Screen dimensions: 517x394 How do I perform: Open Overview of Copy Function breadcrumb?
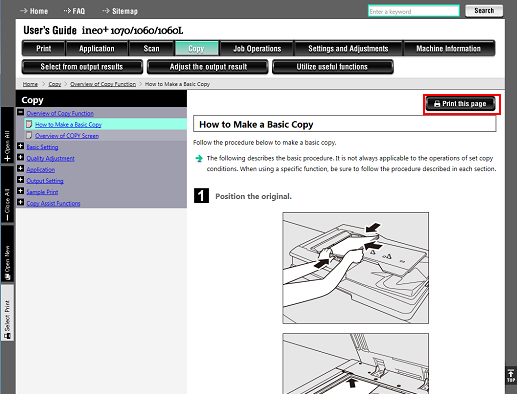pos(103,84)
